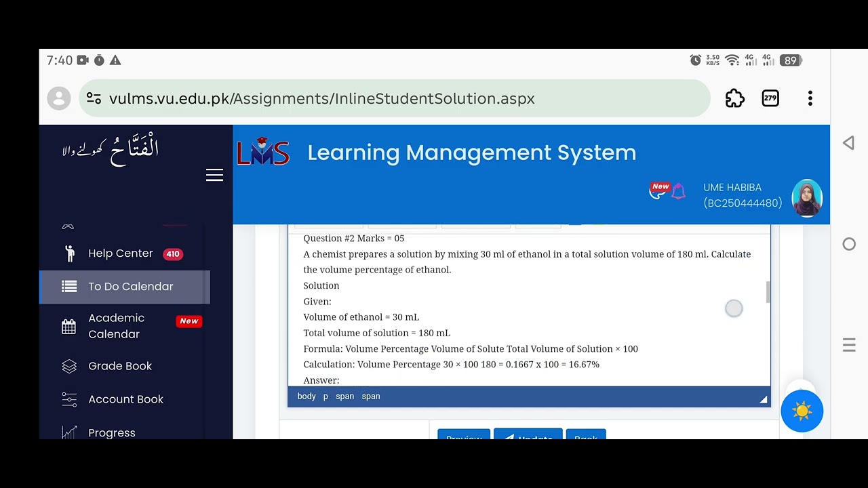Click the 'Solution' heading line
The width and height of the screenshot is (868, 488).
[321, 286]
